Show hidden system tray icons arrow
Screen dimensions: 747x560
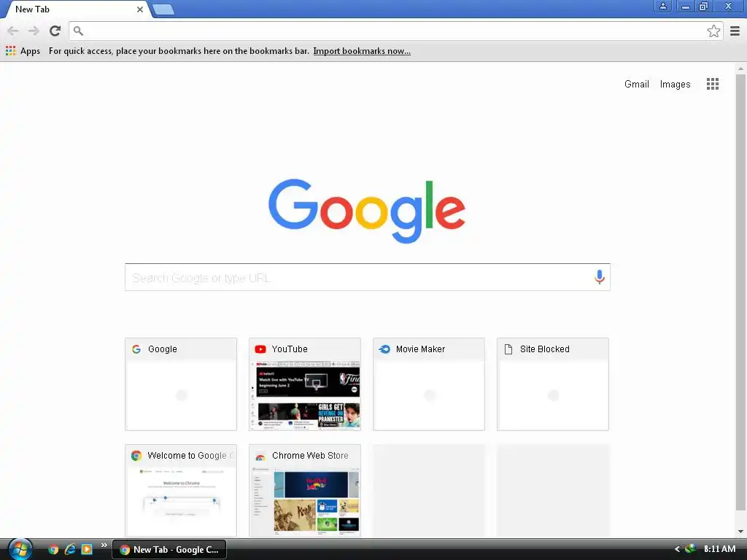[x=677, y=549]
